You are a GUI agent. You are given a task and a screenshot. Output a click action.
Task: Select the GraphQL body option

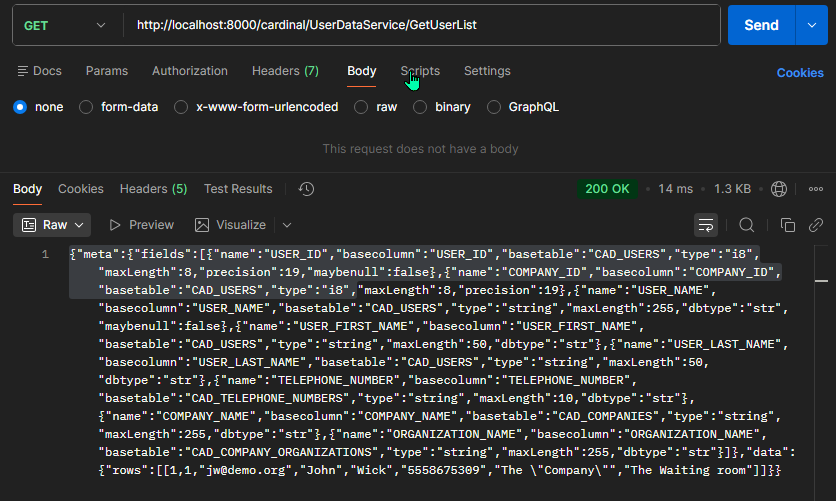[x=494, y=107]
